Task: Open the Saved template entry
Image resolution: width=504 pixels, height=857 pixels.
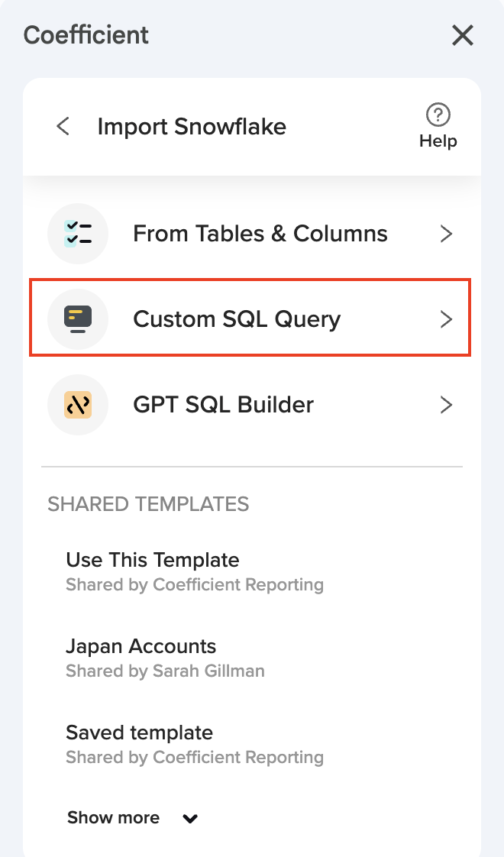Action: [139, 732]
